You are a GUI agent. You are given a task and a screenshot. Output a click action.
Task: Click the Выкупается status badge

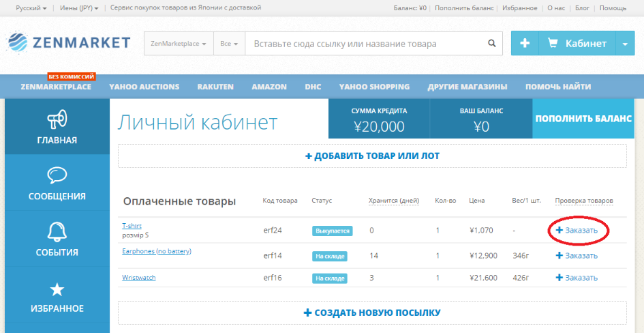(333, 231)
